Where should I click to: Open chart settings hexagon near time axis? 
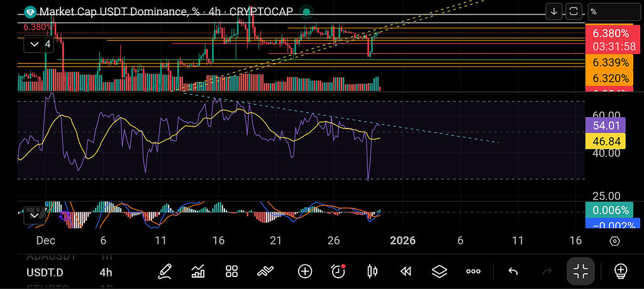pos(614,241)
